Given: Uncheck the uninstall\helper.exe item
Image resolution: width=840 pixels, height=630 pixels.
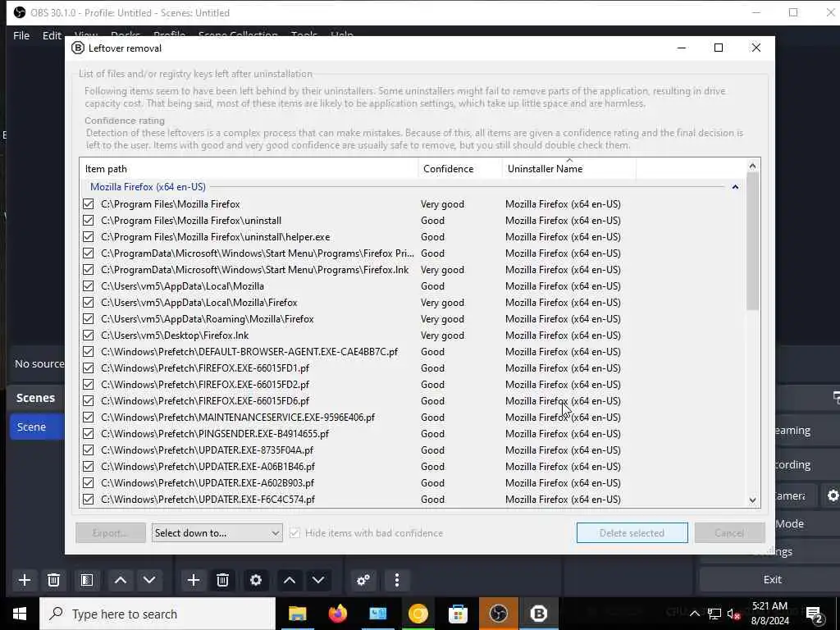Looking at the screenshot, I should point(89,237).
